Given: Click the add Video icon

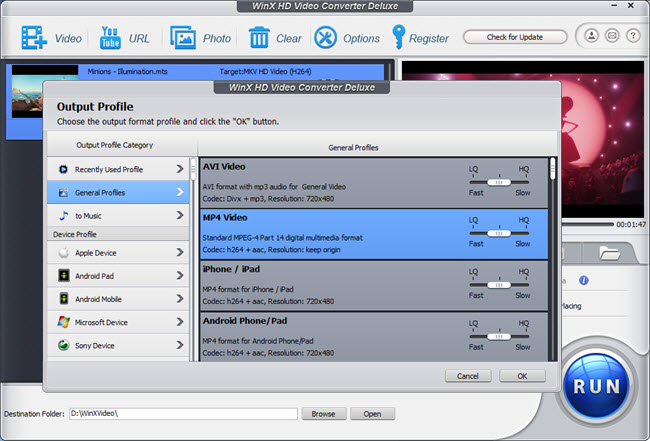Looking at the screenshot, I should coord(34,38).
